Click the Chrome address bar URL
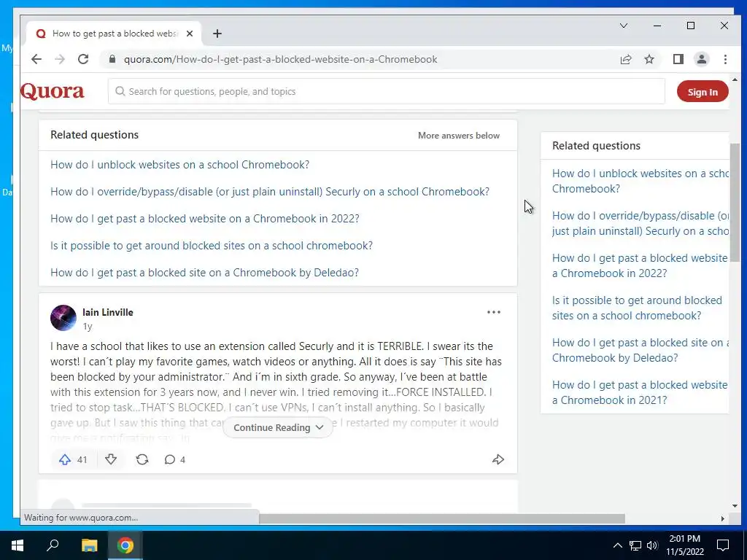The image size is (747, 560). (281, 59)
